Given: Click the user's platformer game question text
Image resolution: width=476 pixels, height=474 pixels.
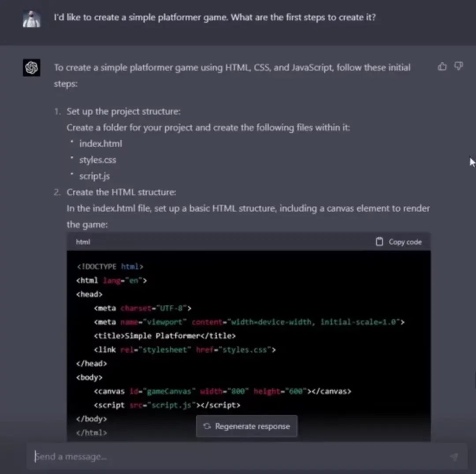Looking at the screenshot, I should point(215,18).
